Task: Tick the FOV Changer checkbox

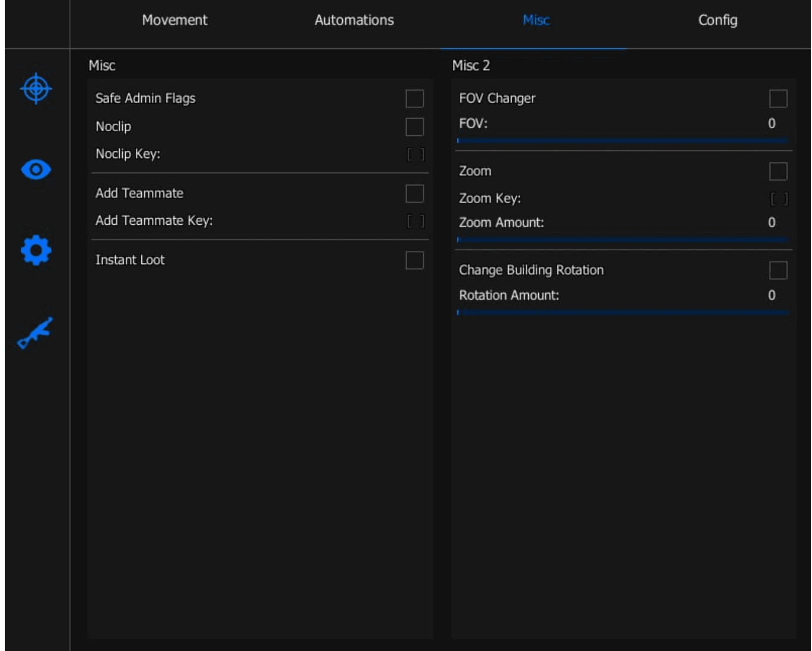Action: (777, 98)
